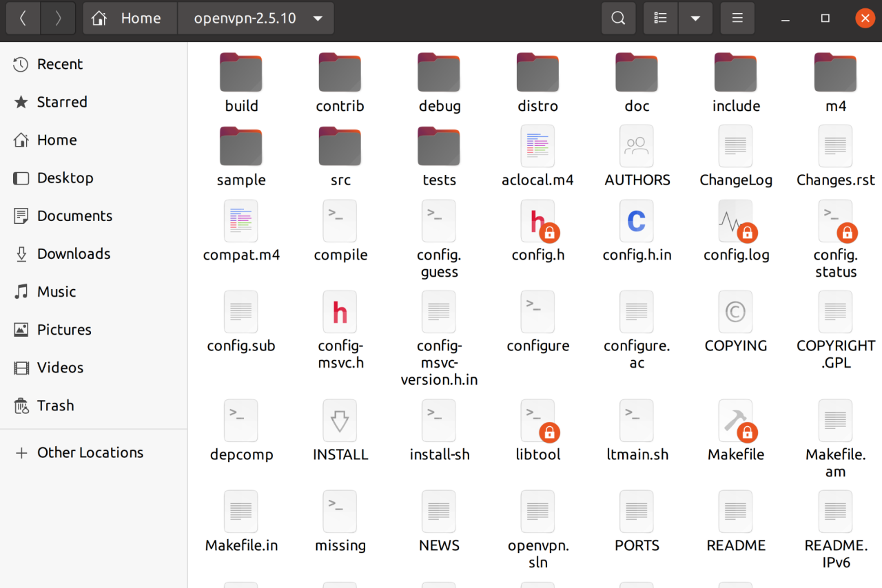The width and height of the screenshot is (882, 588).
Task: Select the config-msvc-version.h.in file
Action: point(439,339)
